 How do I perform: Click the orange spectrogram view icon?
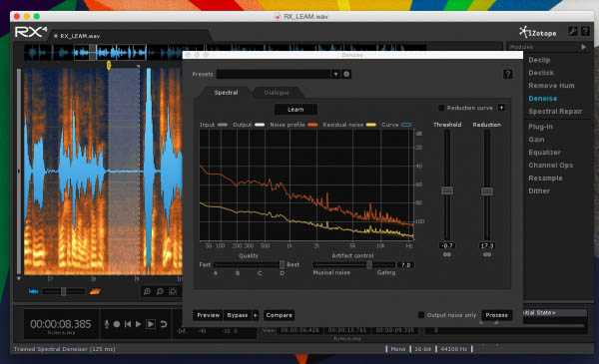(95, 291)
